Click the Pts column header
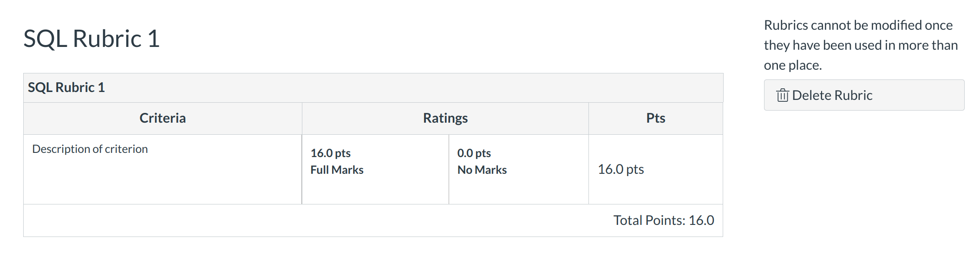 tap(655, 118)
